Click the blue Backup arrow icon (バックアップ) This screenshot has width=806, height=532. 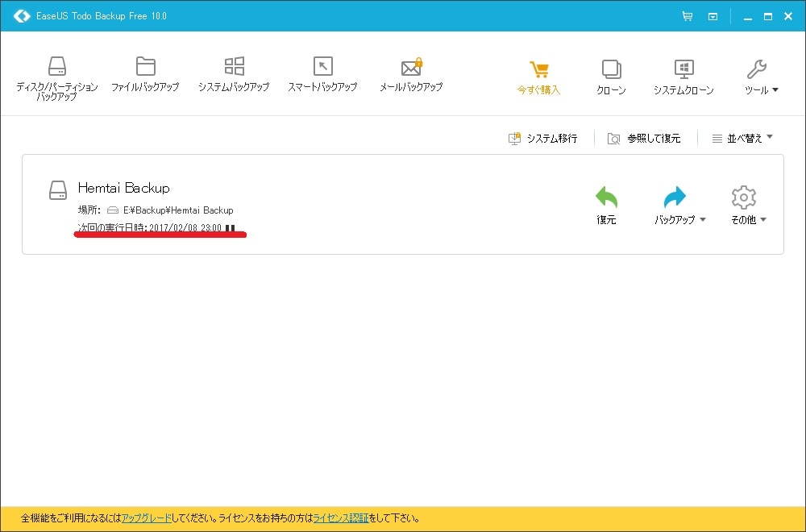pos(675,197)
